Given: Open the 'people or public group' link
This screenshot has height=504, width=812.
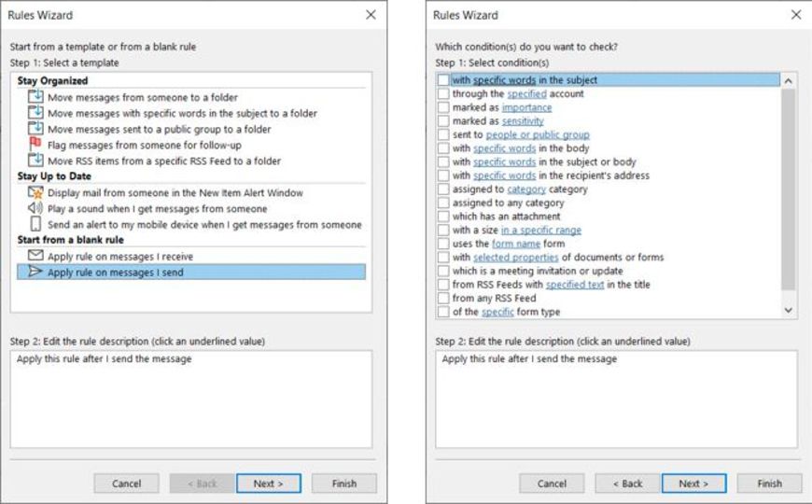Looking at the screenshot, I should [x=538, y=134].
